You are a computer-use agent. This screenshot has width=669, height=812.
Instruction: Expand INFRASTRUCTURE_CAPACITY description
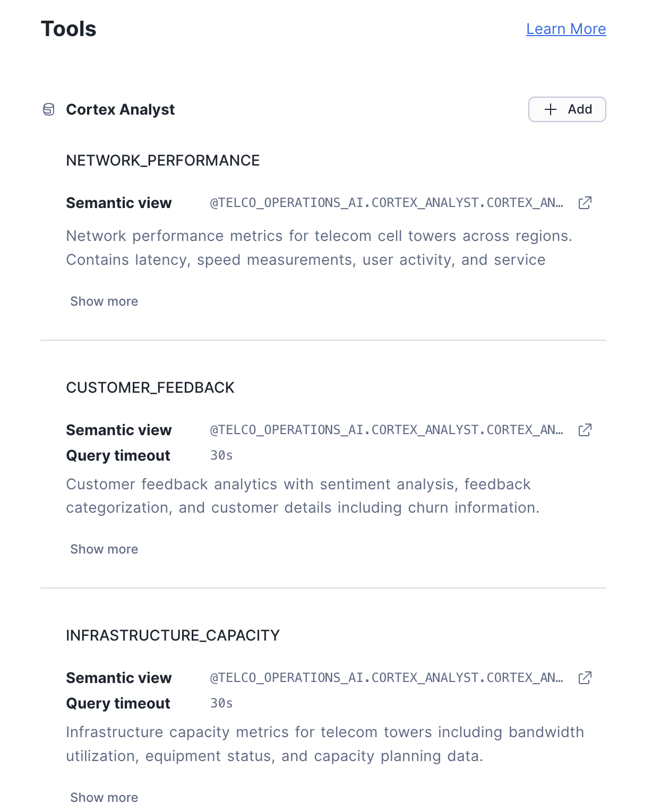click(104, 797)
